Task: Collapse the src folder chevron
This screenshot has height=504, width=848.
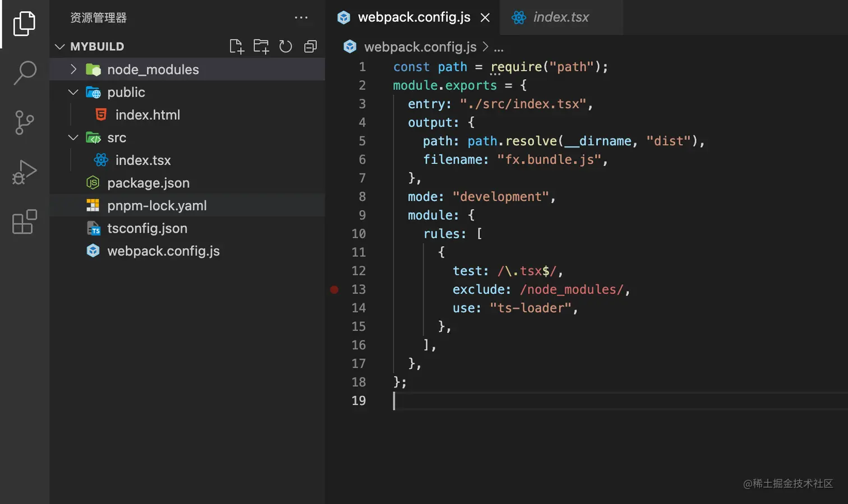Action: (x=73, y=137)
